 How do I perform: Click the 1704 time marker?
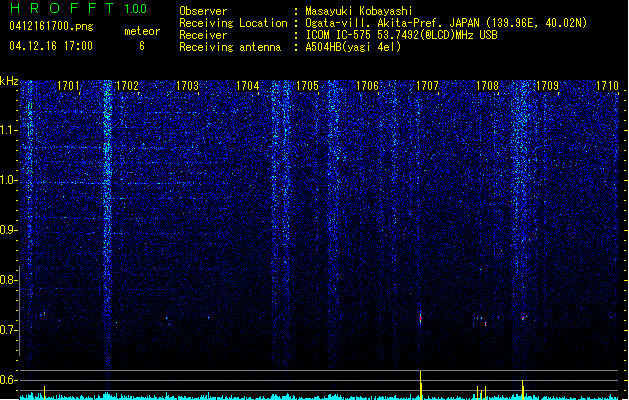coord(248,86)
